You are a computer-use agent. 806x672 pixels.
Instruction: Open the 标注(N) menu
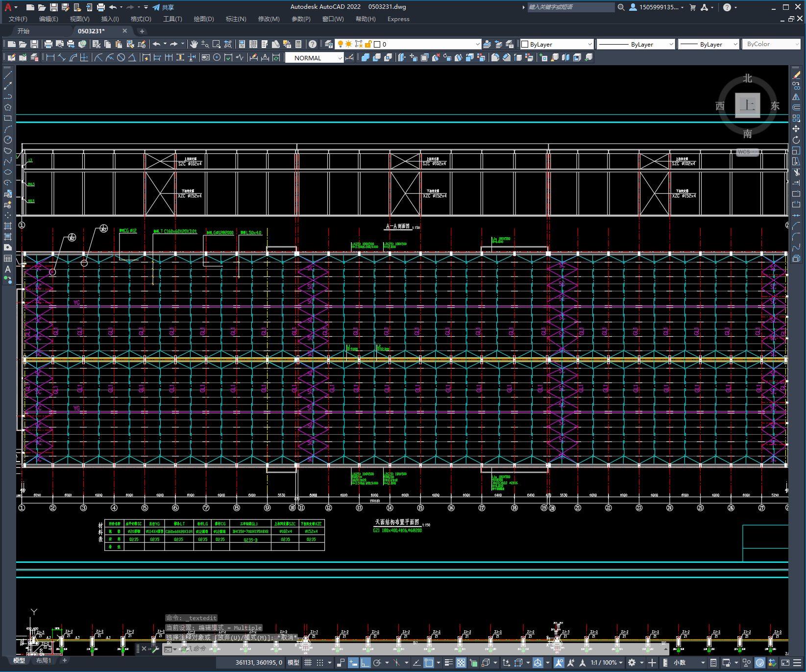(x=236, y=19)
